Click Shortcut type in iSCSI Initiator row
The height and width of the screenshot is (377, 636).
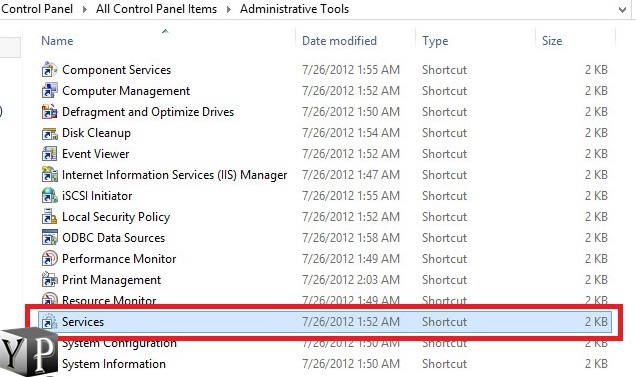(444, 196)
